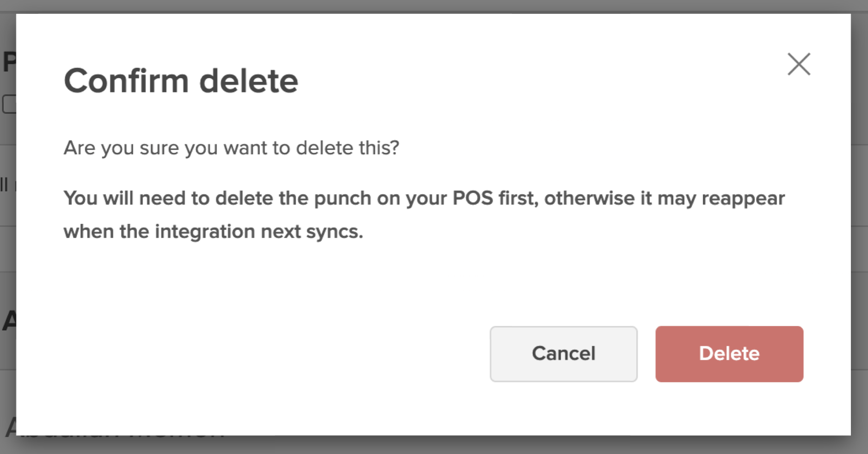The height and width of the screenshot is (454, 868).
Task: Tap the close cross beside the title
Action: tap(799, 64)
